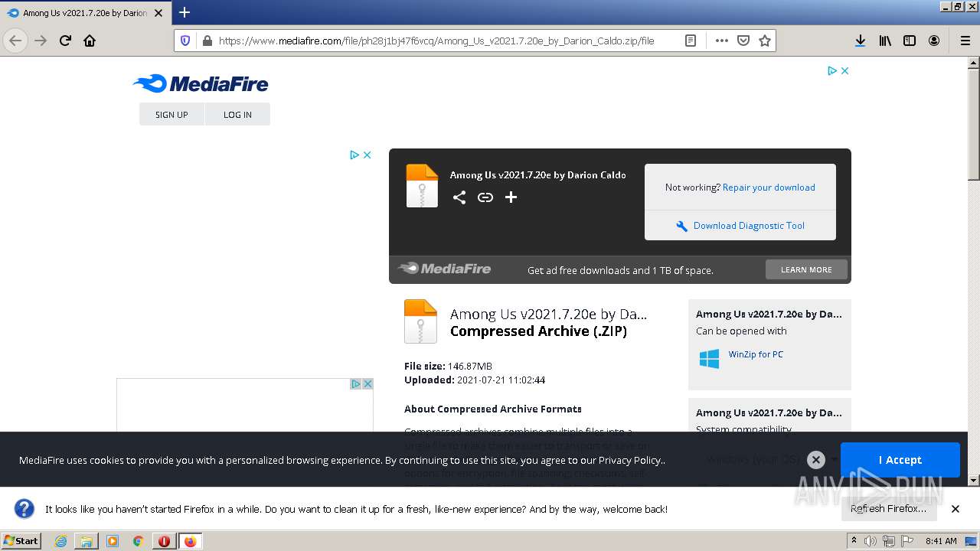Open File Explorer folder from taskbar
980x551 pixels.
[x=87, y=541]
